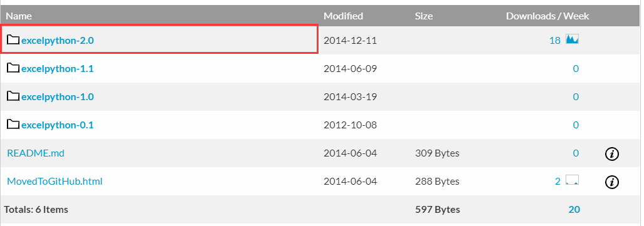Select the excelpython-1.0 folder icon
Viewport: 644px width, 226px height.
click(13, 96)
